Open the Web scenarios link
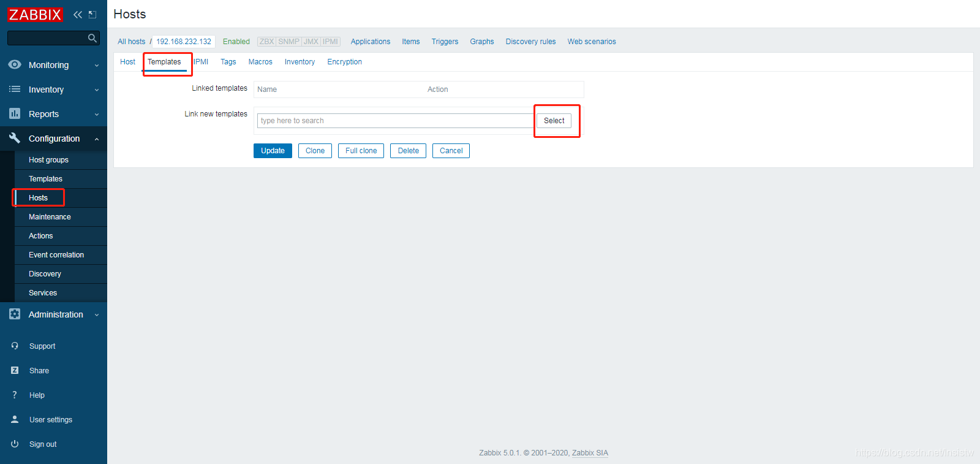This screenshot has height=464, width=980. (x=592, y=42)
